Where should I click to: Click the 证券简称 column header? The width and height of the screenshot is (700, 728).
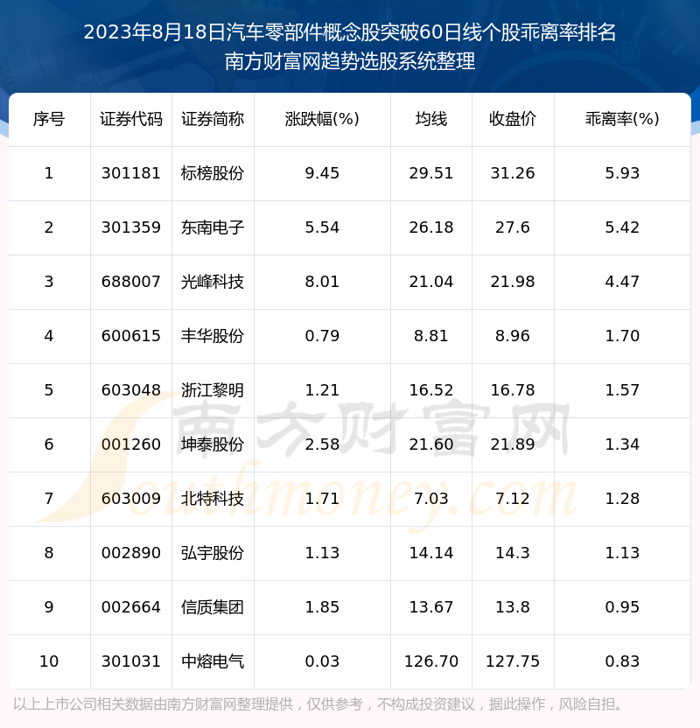tap(213, 119)
